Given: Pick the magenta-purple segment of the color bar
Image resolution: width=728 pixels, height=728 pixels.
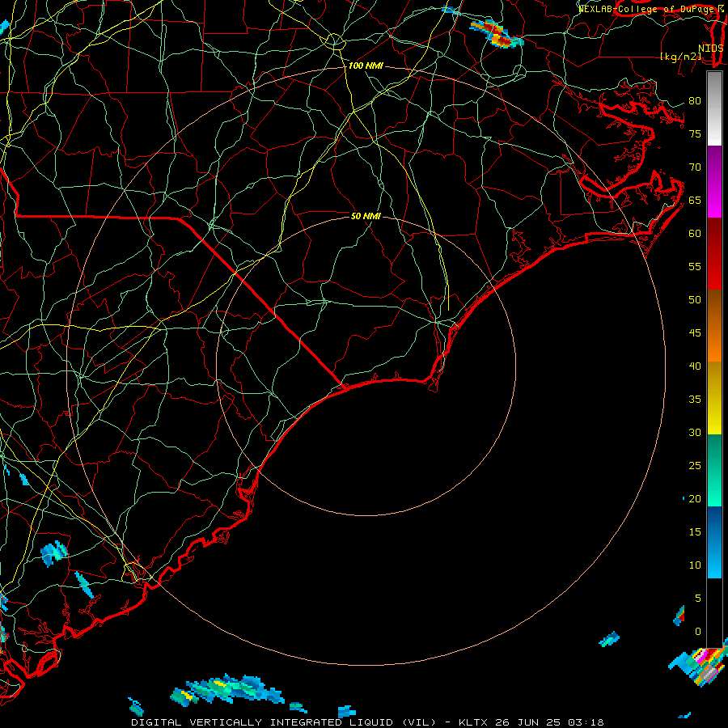Looking at the screenshot, I should point(714,182).
